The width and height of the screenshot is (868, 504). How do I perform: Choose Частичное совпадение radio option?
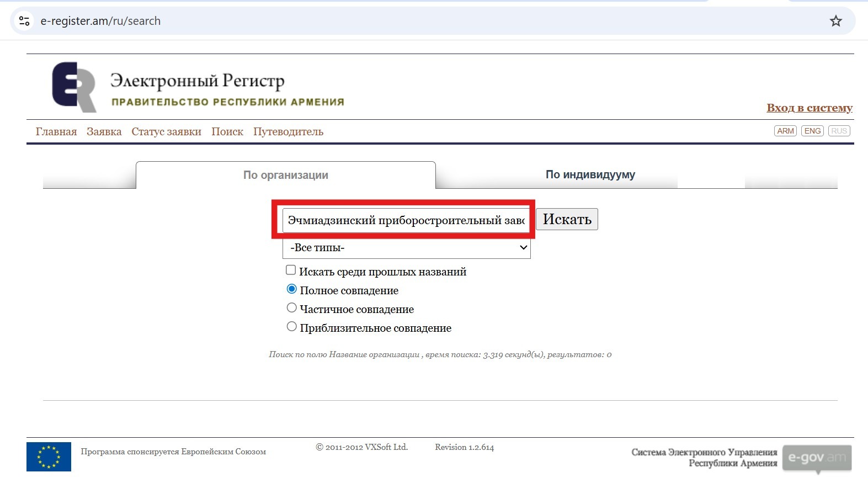click(292, 308)
